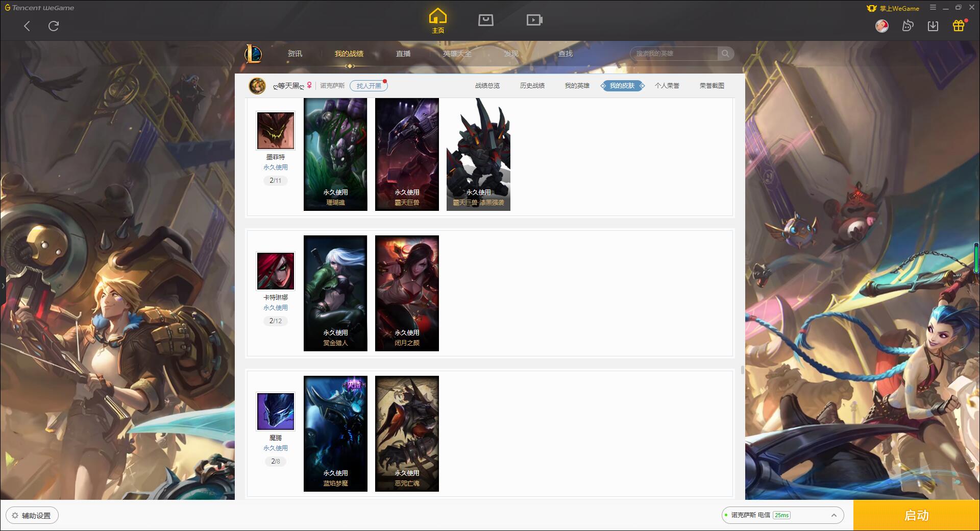Click the 2/12 skin count badge
This screenshot has width=980, height=531.
tap(276, 321)
